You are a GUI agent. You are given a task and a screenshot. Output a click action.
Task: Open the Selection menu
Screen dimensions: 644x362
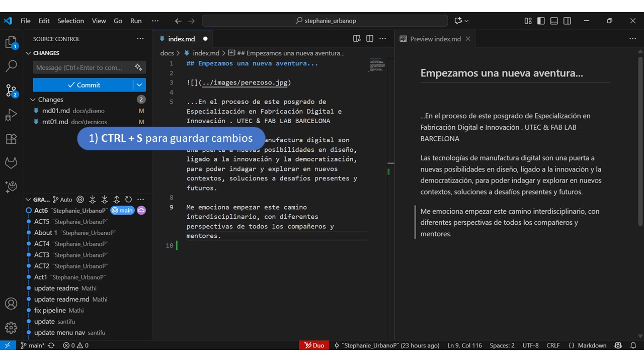(x=70, y=21)
